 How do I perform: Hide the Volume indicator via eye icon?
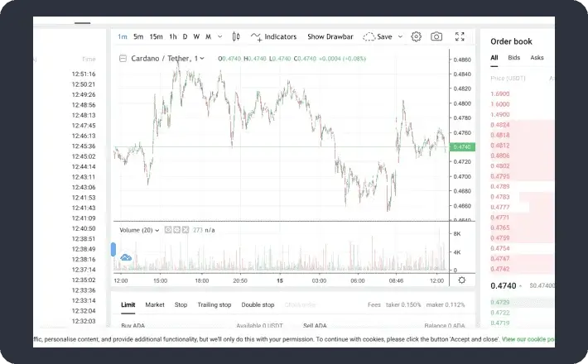click(167, 230)
